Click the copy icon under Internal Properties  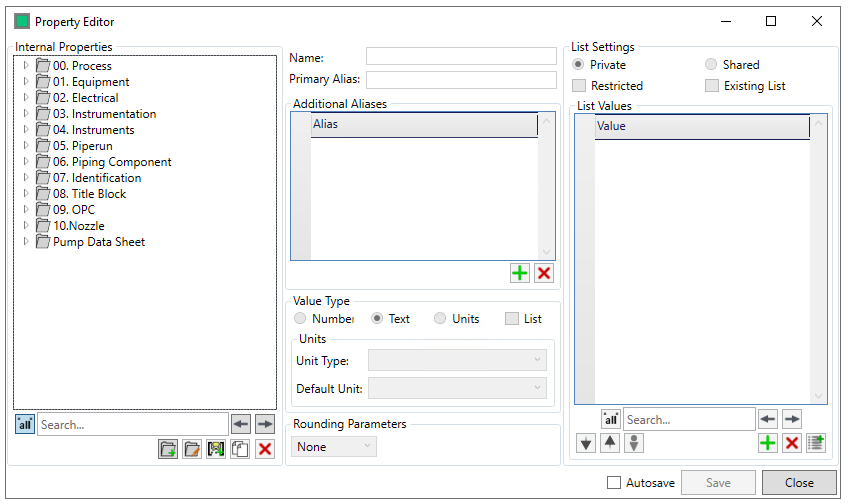point(240,450)
